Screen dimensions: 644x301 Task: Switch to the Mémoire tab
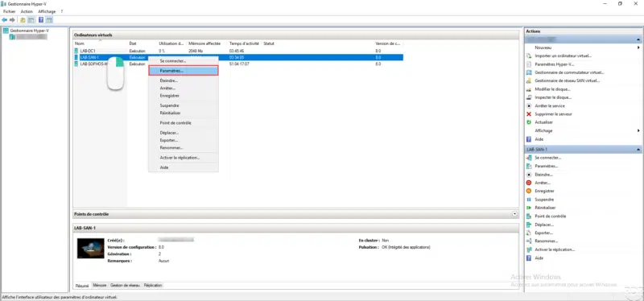pos(100,285)
